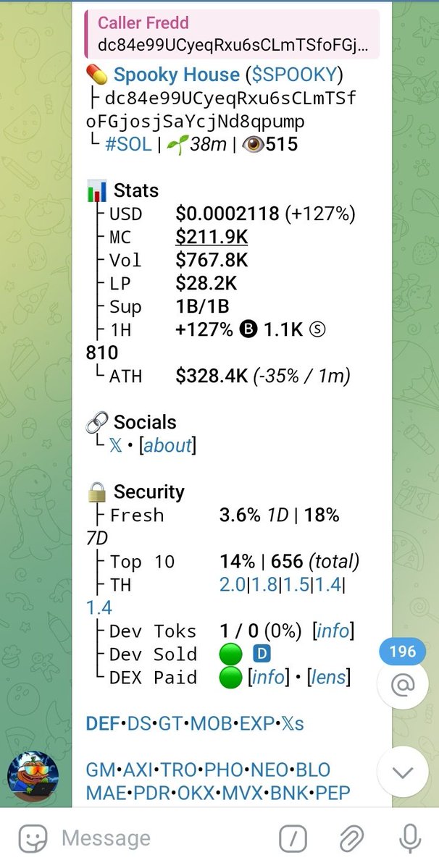Record a voice message with microphone

410,840
